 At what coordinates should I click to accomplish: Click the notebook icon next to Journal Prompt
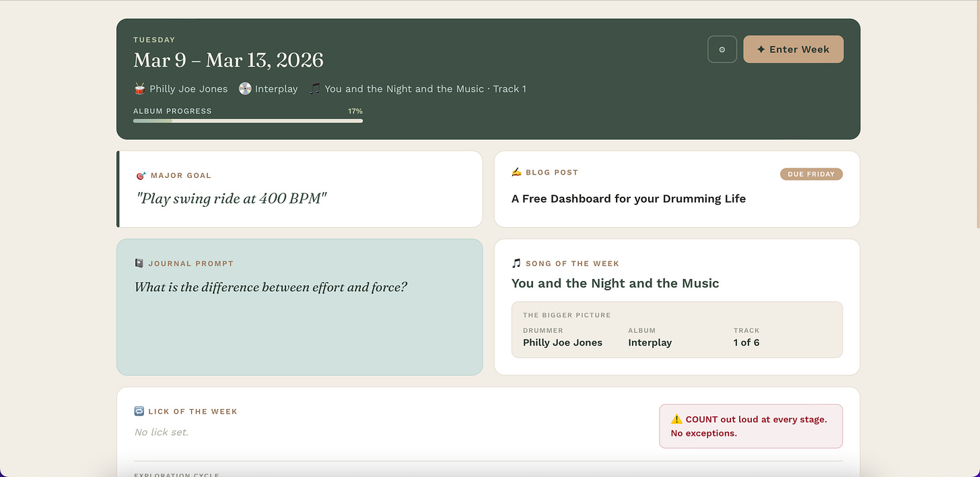tap(139, 263)
